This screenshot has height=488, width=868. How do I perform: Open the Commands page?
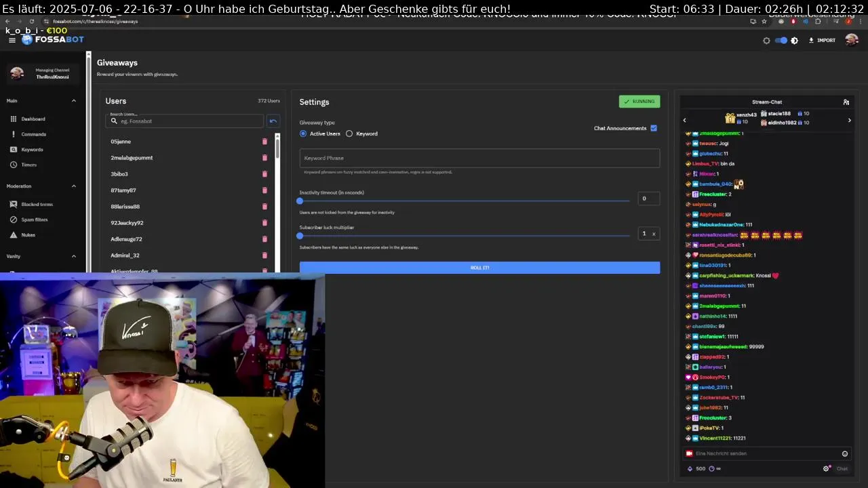(33, 134)
